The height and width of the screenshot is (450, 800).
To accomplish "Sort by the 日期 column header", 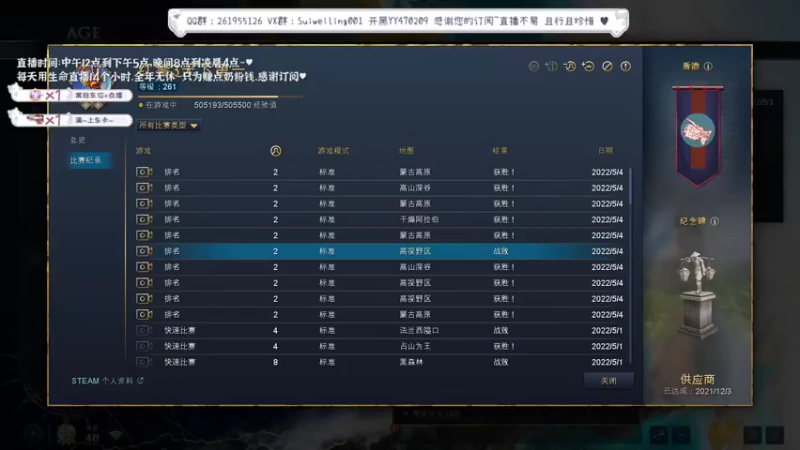I will click(x=606, y=151).
